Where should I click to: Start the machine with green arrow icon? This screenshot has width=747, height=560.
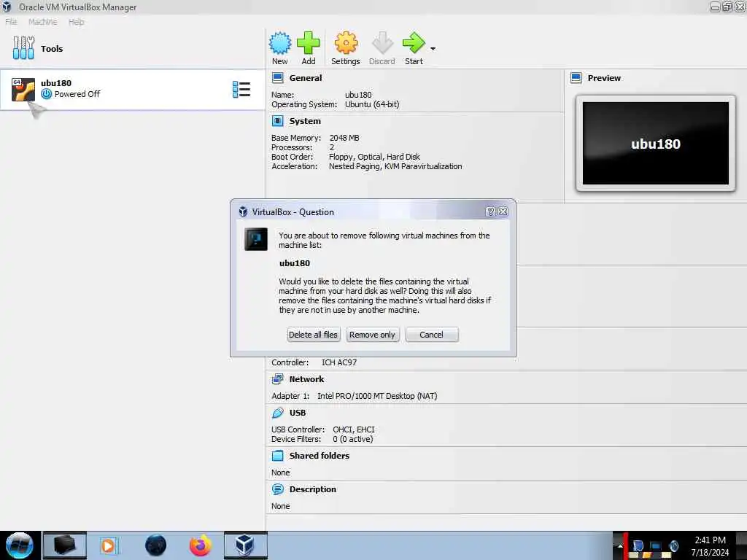click(414, 43)
